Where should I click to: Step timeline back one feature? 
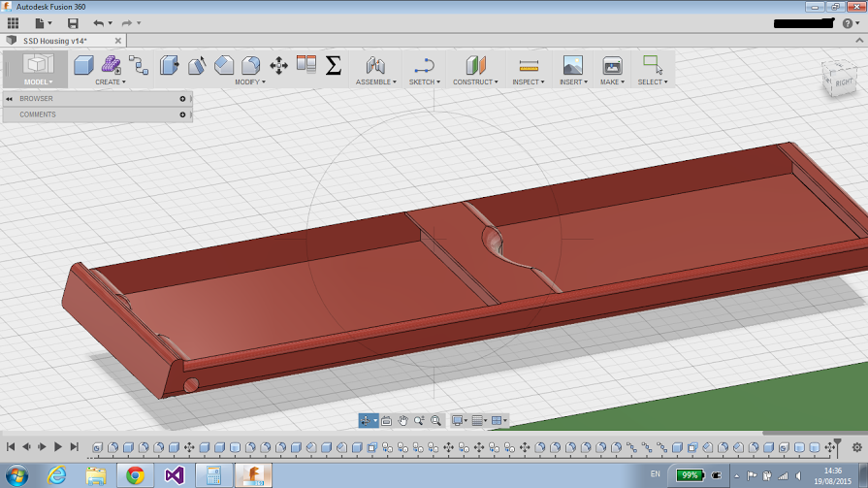coord(26,446)
